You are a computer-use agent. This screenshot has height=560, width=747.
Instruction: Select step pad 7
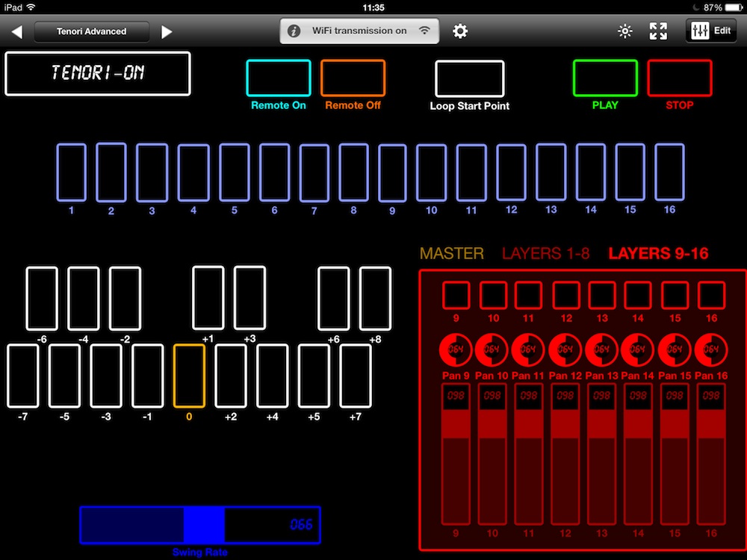(x=314, y=173)
